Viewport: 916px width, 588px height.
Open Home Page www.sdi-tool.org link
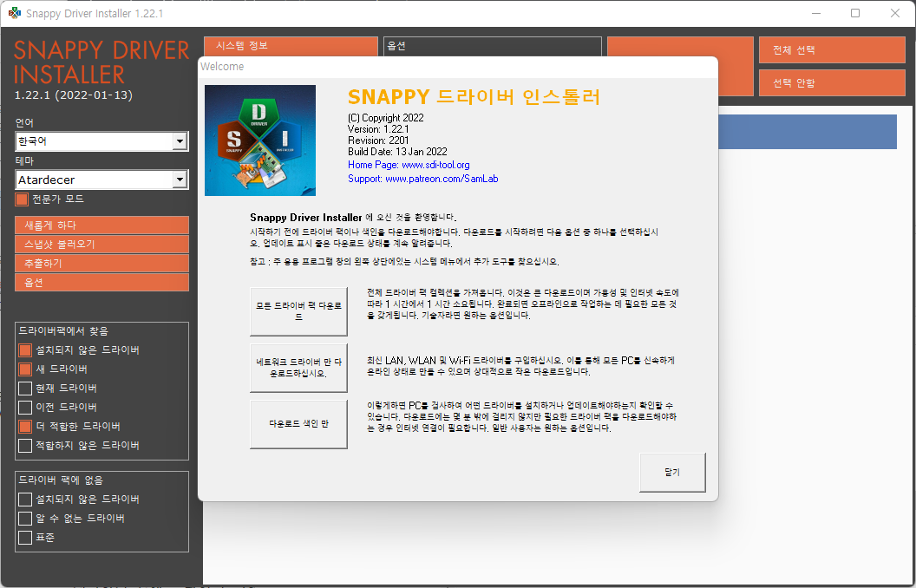point(409,166)
